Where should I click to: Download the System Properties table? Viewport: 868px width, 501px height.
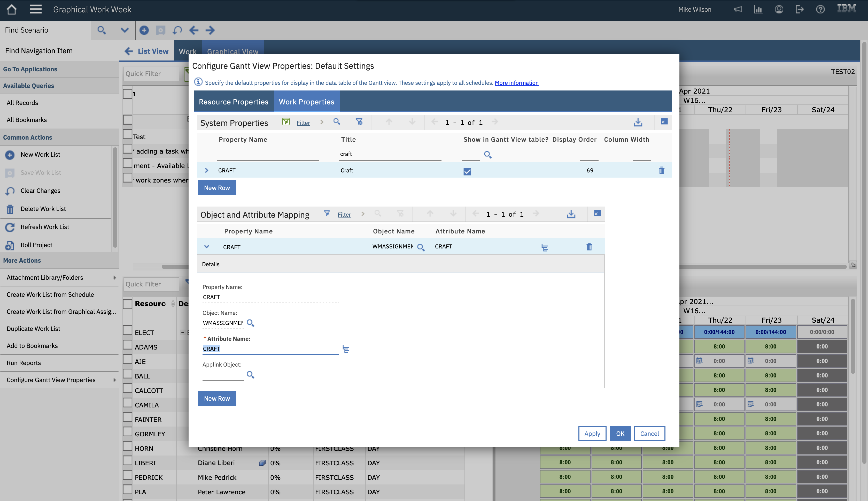(638, 122)
